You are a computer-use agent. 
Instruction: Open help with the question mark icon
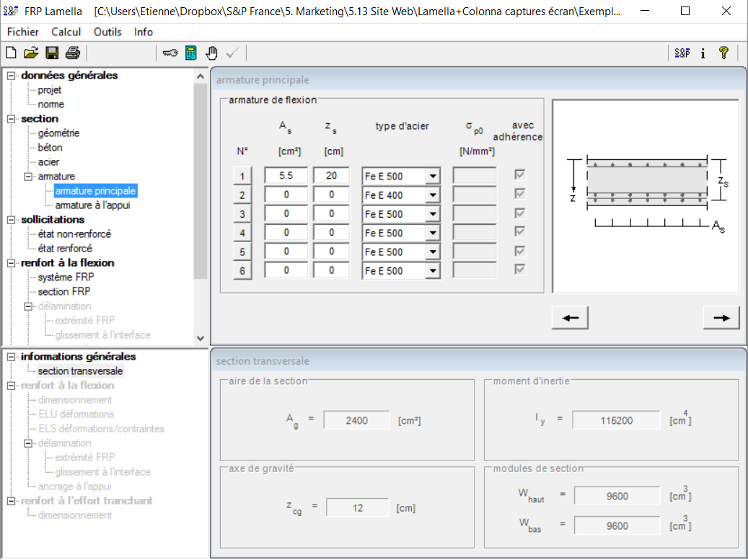(x=723, y=53)
